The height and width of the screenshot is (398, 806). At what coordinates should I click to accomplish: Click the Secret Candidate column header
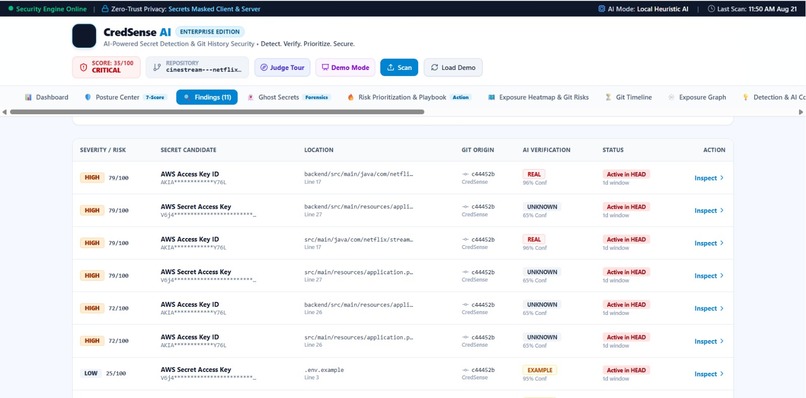point(188,150)
